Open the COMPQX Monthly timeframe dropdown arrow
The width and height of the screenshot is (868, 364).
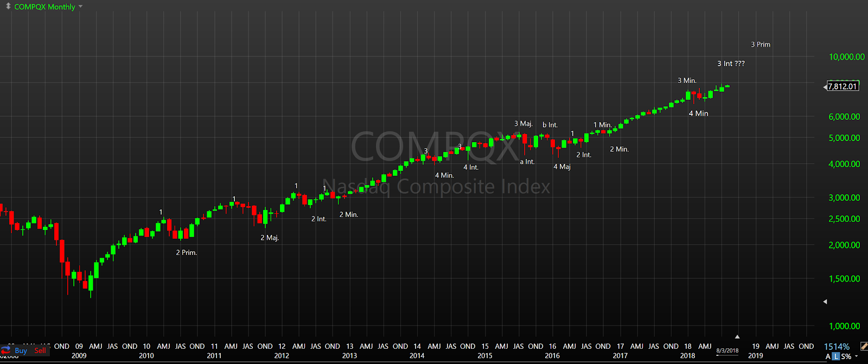(80, 7)
